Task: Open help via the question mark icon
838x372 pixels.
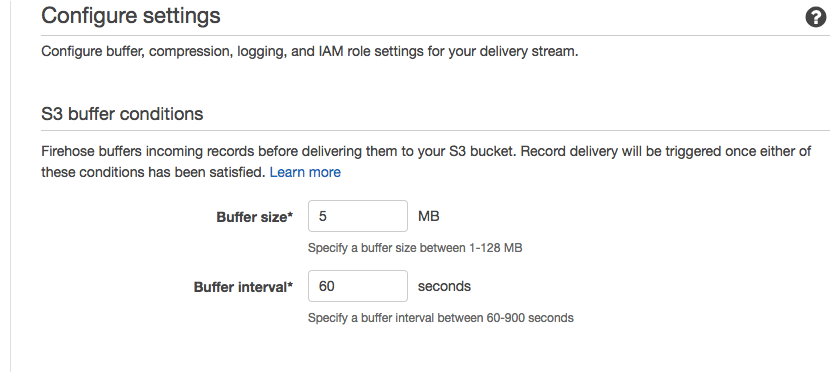Action: point(816,17)
